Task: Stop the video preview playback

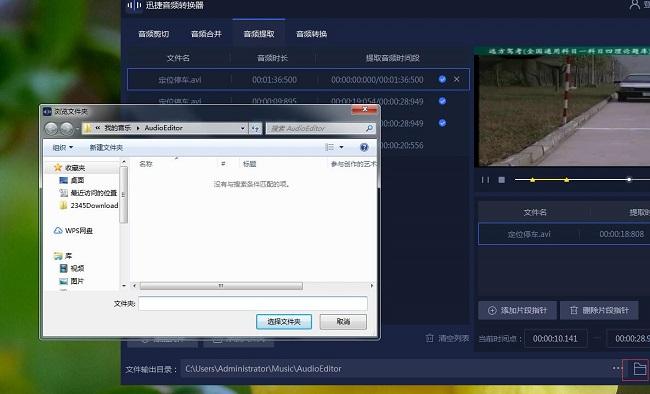Action: tap(502, 180)
